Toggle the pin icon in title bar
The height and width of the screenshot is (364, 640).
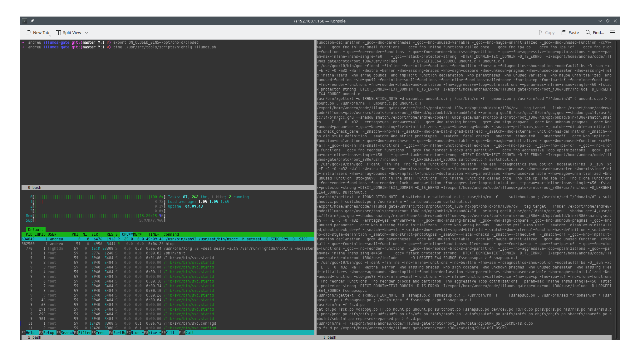[x=32, y=21]
